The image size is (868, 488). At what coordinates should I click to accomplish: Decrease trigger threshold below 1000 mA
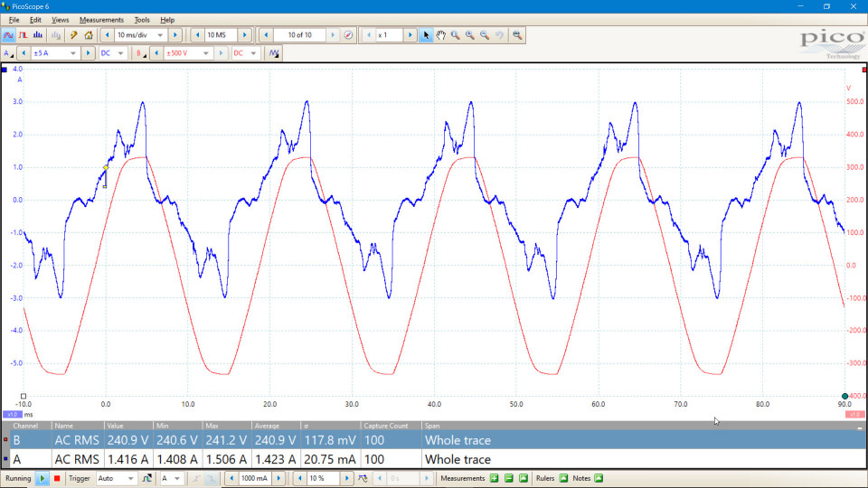click(231, 478)
